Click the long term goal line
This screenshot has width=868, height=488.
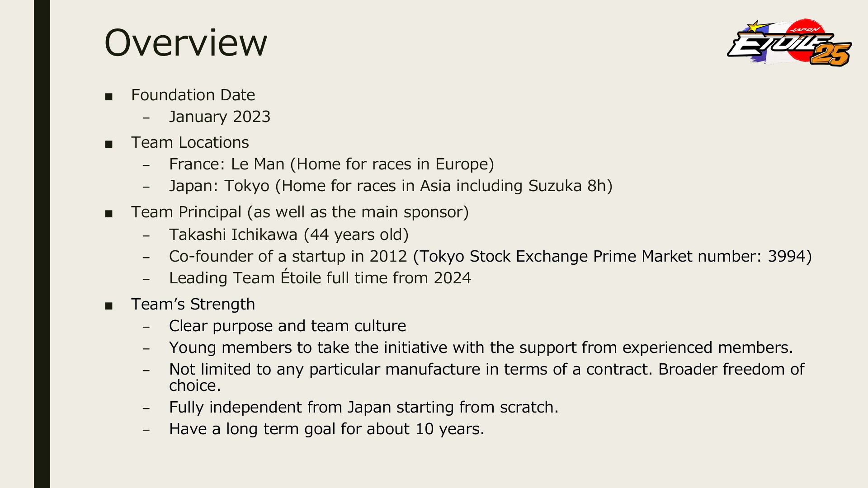(327, 429)
